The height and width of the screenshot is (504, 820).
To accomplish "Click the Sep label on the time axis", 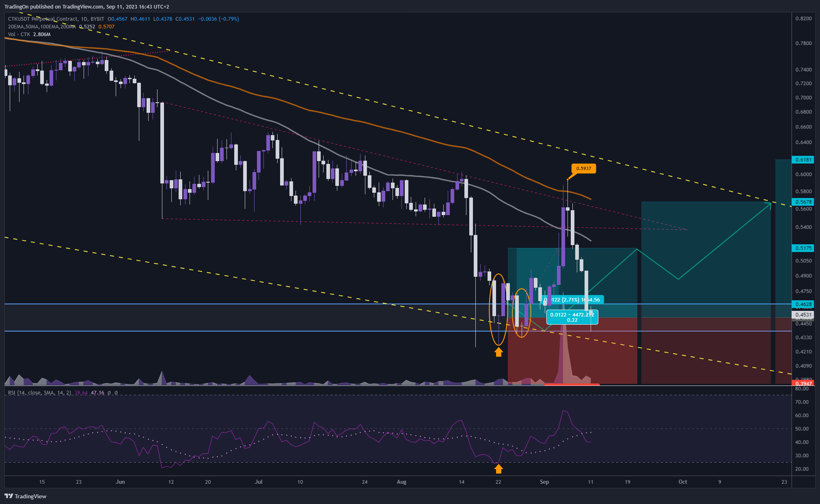I will pyautogui.click(x=544, y=482).
